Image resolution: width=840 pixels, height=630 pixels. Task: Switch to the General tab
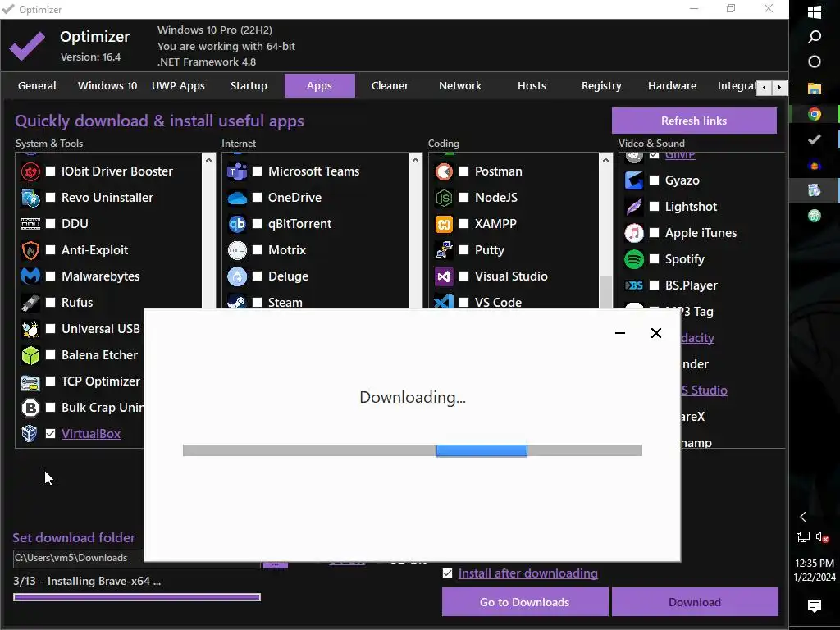pos(37,85)
